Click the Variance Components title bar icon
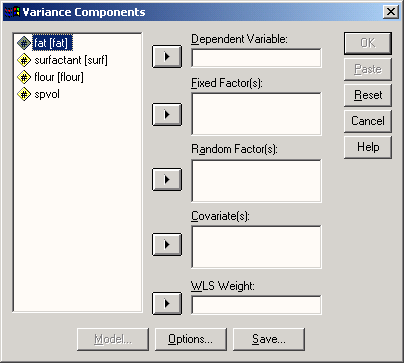Viewport: 404px width, 363px height. (x=12, y=12)
